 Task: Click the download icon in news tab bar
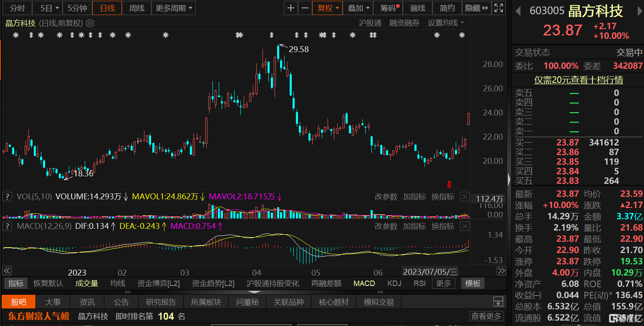[498, 301]
